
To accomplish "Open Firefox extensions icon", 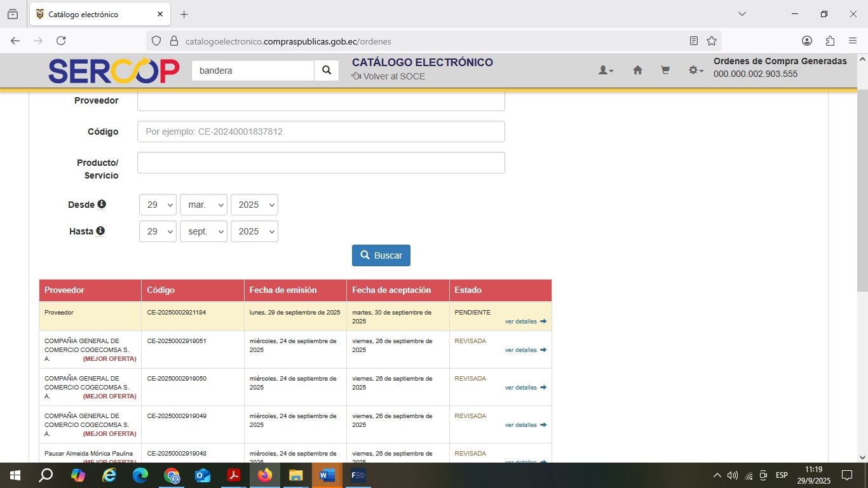I will click(x=830, y=41).
